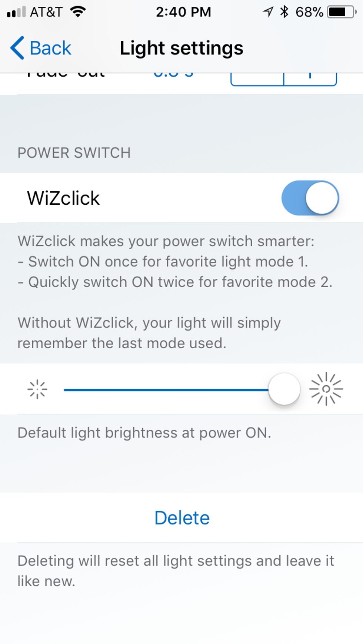
Task: Tap the battery icon in status bar
Action: (341, 12)
